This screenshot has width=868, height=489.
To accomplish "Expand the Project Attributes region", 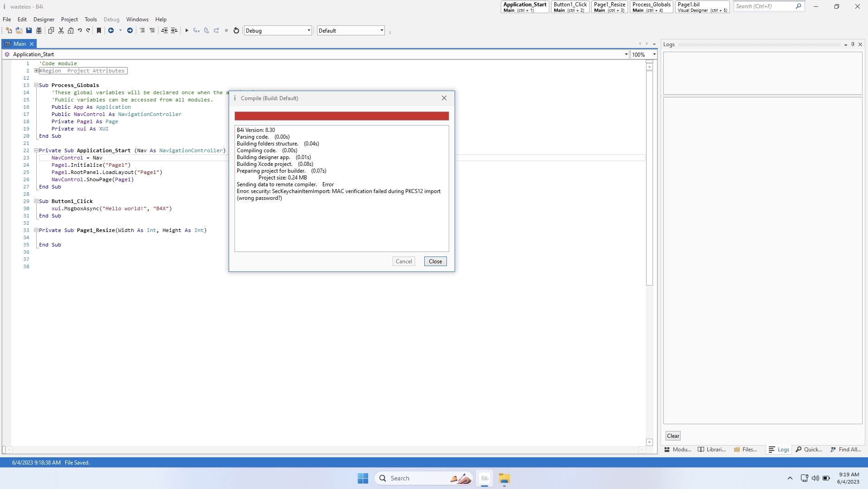I will point(36,71).
